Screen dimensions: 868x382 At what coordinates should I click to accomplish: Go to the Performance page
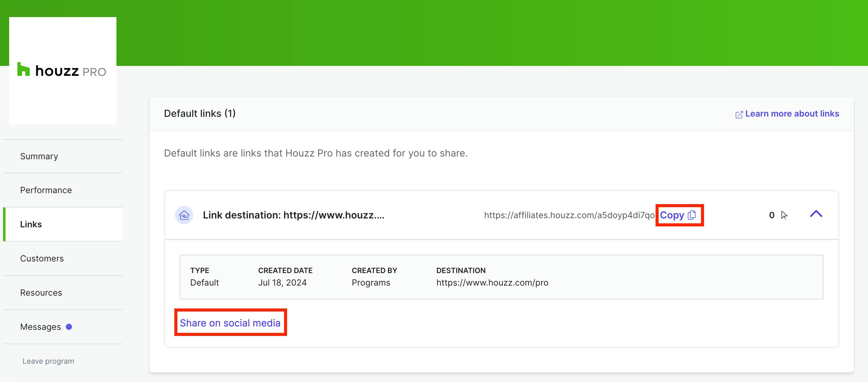[x=63, y=190]
